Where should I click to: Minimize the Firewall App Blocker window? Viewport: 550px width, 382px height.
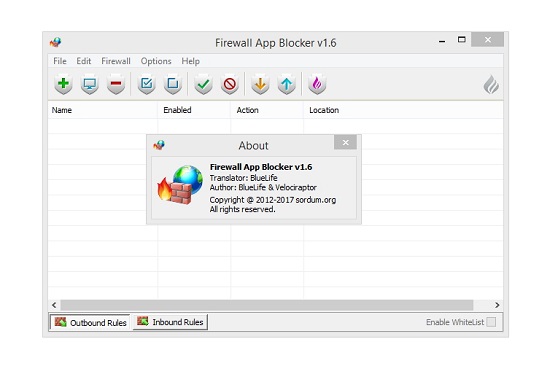[x=442, y=41]
